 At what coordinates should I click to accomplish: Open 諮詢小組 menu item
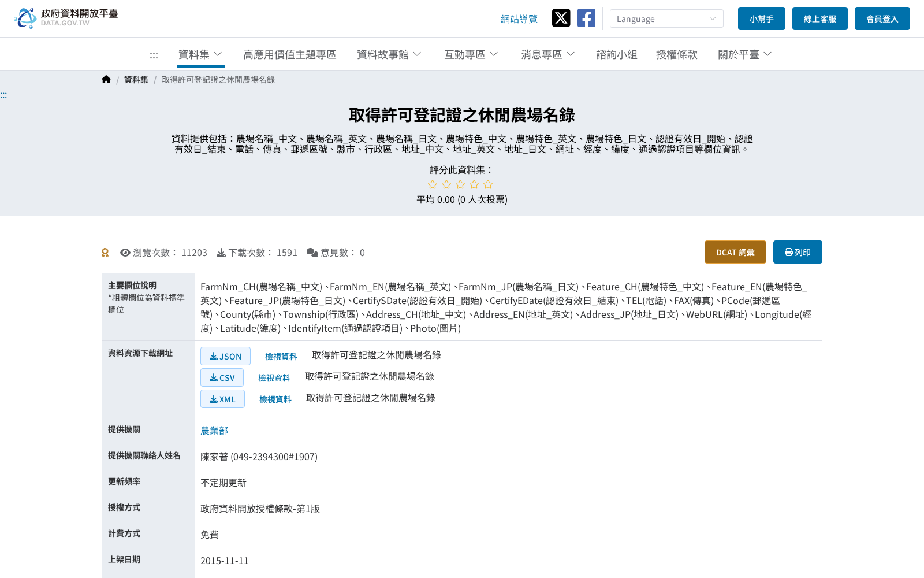617,54
